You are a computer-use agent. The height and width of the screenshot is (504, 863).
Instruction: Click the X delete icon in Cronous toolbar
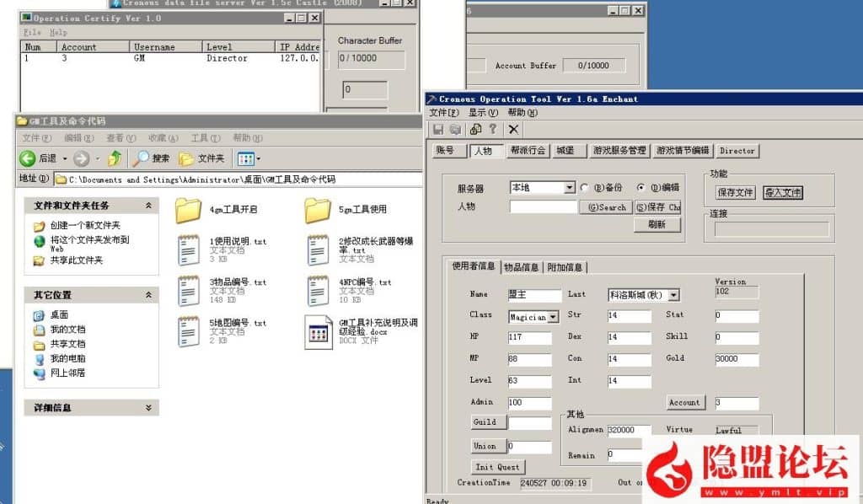point(513,129)
